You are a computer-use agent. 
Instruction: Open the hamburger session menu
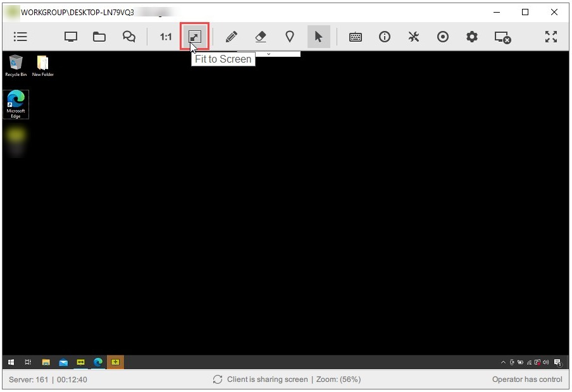[20, 37]
